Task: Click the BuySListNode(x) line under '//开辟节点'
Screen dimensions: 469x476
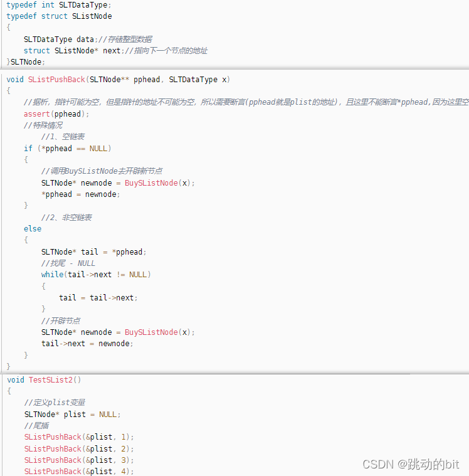Action: pos(118,332)
